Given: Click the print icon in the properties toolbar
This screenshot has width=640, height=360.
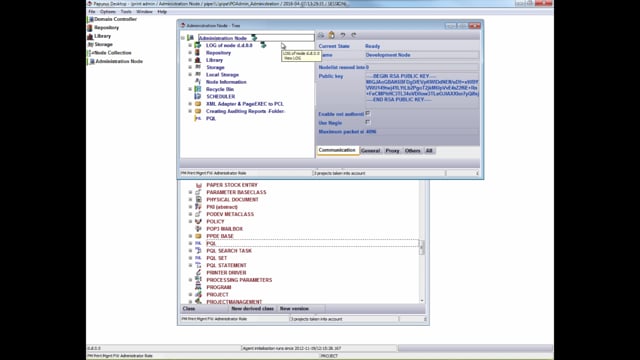Looking at the screenshot, I should (321, 36).
